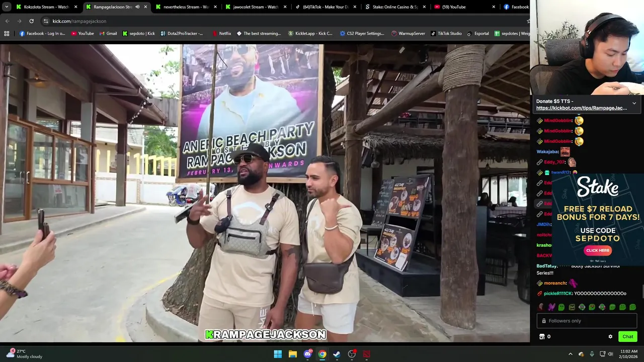The width and height of the screenshot is (644, 362).
Task: Open the weather widget showing 27°C
Action: (x=24, y=354)
